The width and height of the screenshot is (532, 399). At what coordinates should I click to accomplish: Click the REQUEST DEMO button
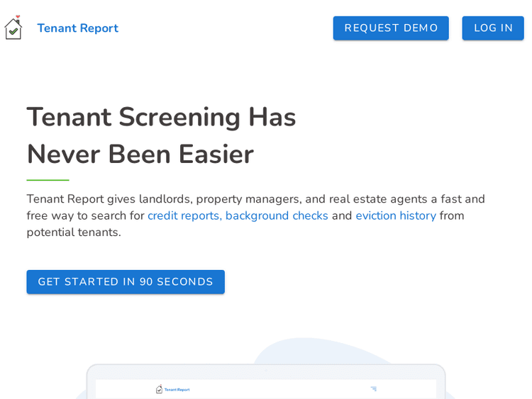tap(391, 28)
